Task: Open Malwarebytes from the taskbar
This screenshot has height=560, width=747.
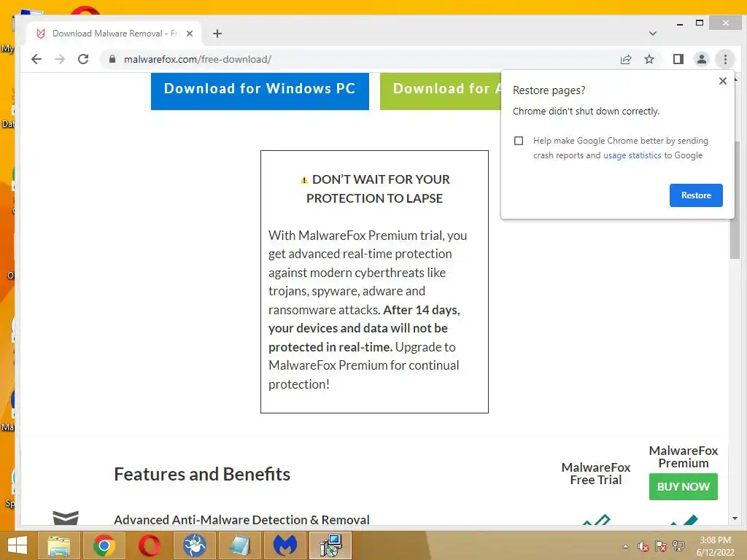Action: [285, 545]
